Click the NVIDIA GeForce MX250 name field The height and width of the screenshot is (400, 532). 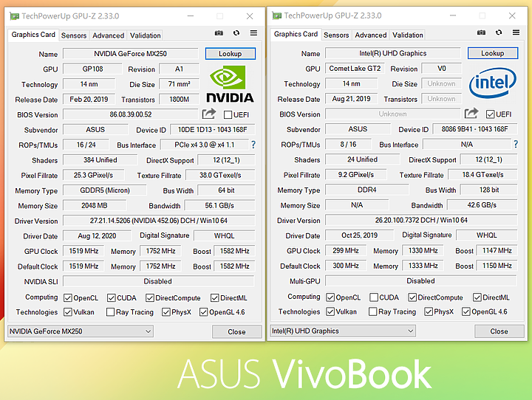pos(131,54)
